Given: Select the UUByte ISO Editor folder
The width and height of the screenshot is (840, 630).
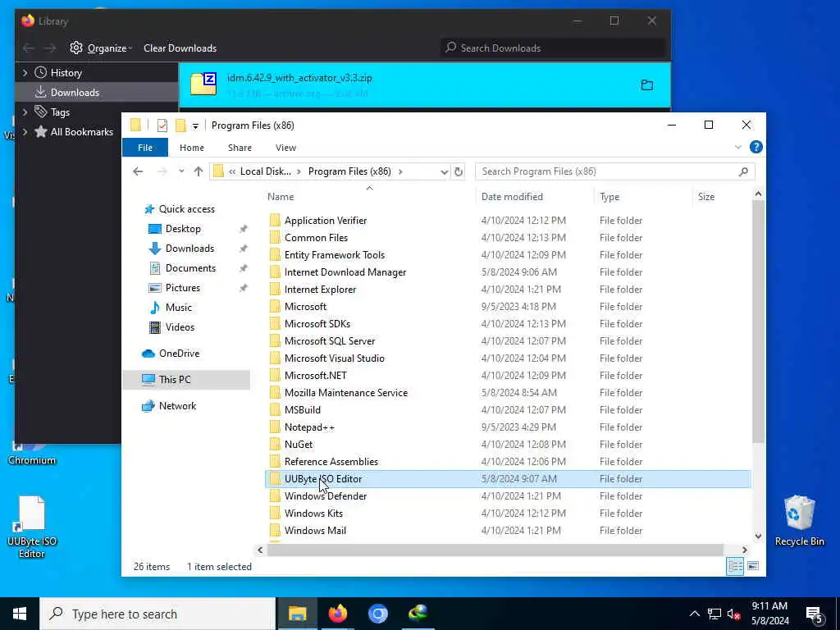Looking at the screenshot, I should pyautogui.click(x=508, y=479).
